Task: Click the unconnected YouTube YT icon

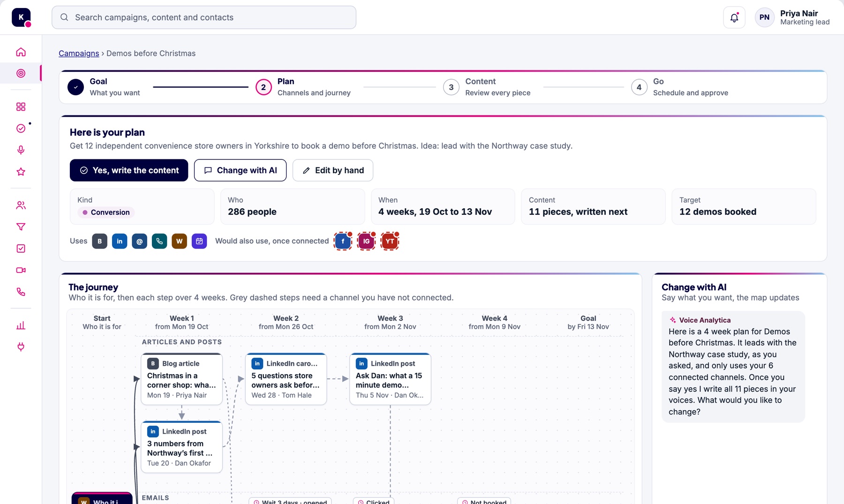Action: [x=390, y=241]
